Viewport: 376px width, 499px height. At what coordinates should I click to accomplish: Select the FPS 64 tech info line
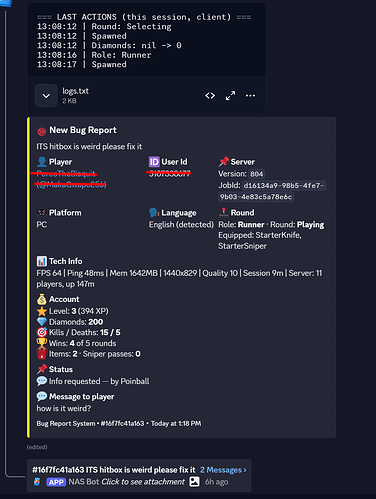[x=179, y=278]
